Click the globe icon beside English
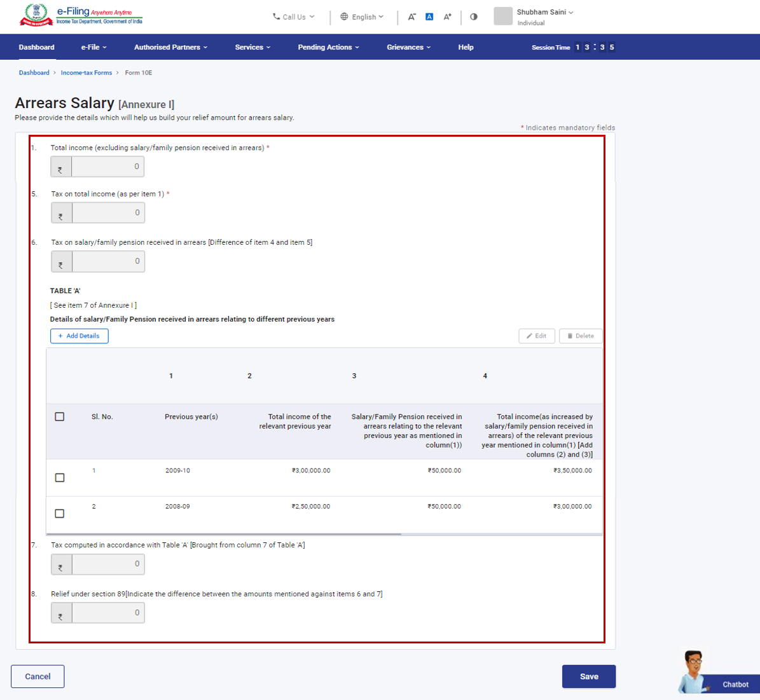Viewport: 760px width, 700px height. coord(343,17)
